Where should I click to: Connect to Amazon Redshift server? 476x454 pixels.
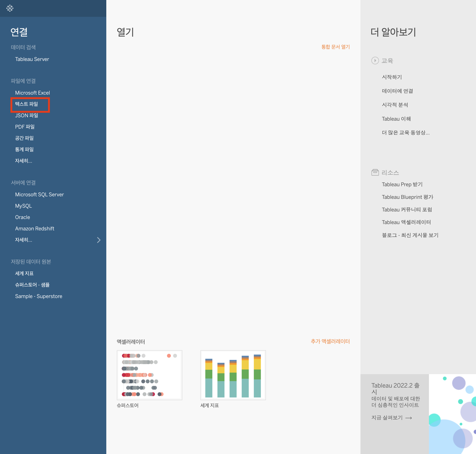(35, 228)
